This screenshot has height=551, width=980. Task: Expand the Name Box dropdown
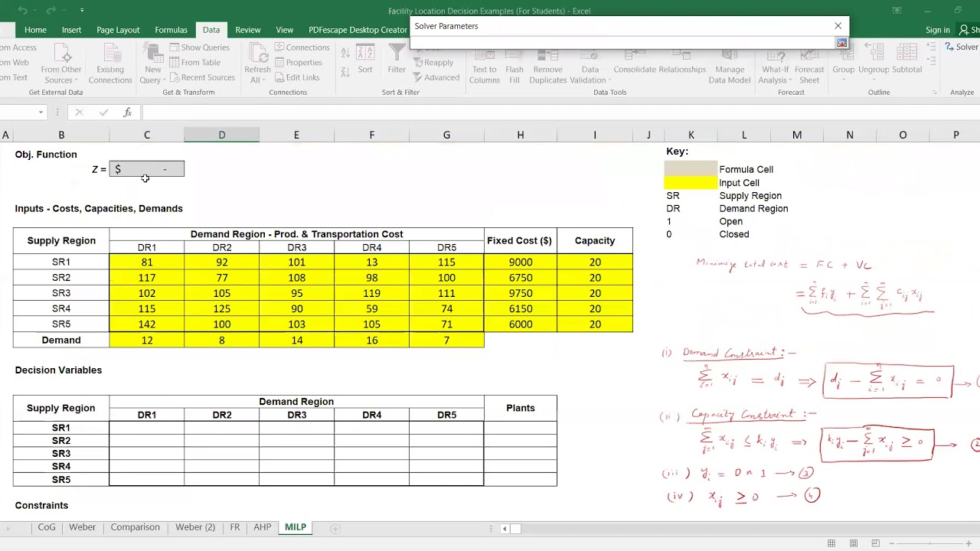(x=41, y=112)
